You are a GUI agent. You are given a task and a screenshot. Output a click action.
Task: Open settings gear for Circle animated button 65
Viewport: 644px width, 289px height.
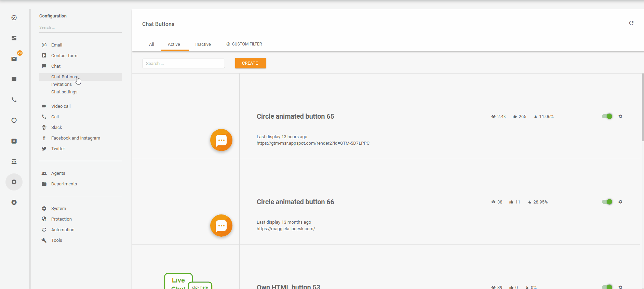click(620, 117)
